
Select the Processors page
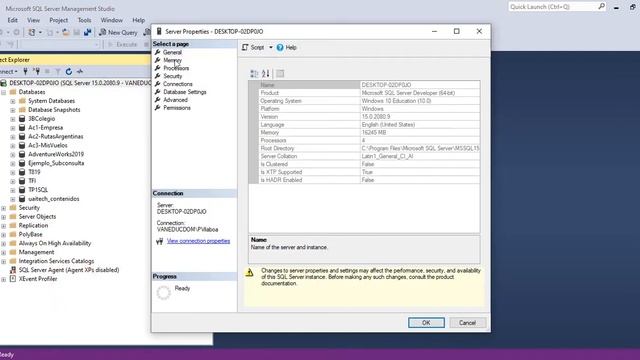point(176,68)
